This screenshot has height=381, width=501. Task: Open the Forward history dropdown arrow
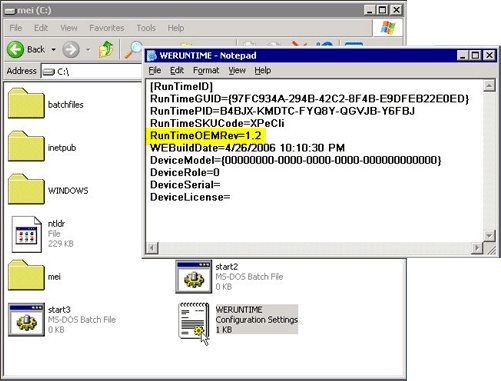(x=88, y=50)
